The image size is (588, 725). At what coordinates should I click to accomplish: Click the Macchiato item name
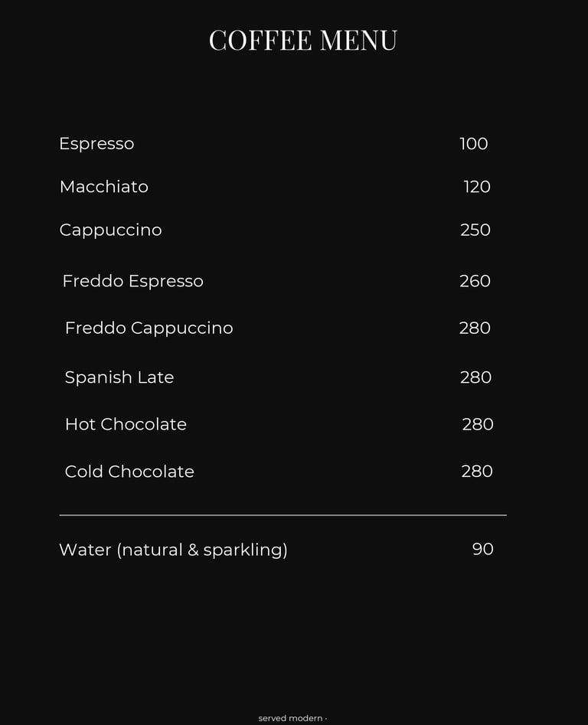(x=103, y=187)
